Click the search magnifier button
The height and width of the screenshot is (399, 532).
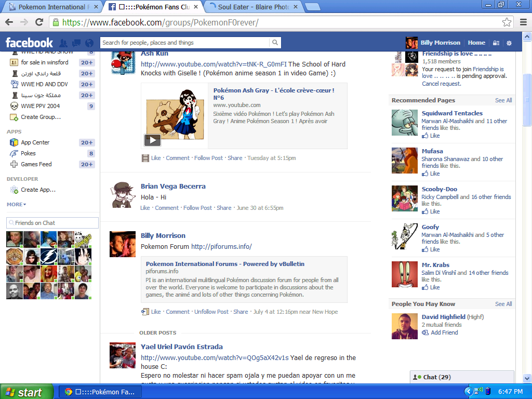(275, 43)
